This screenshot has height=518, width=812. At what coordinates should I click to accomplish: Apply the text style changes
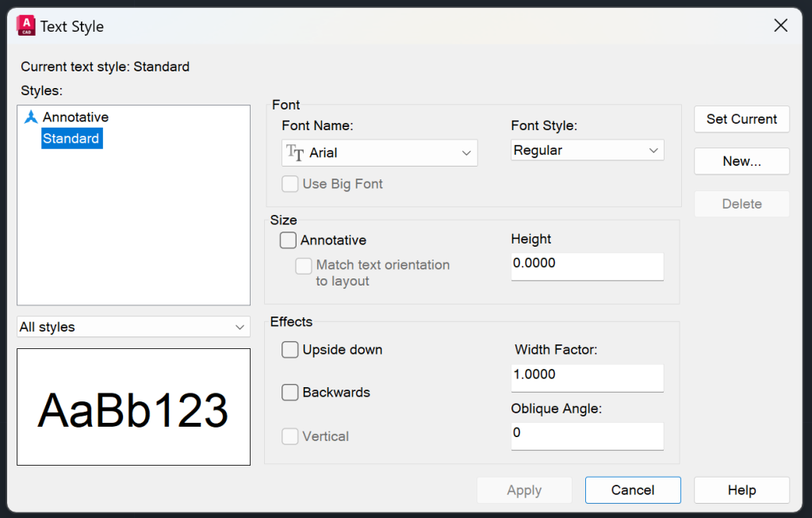pyautogui.click(x=524, y=489)
